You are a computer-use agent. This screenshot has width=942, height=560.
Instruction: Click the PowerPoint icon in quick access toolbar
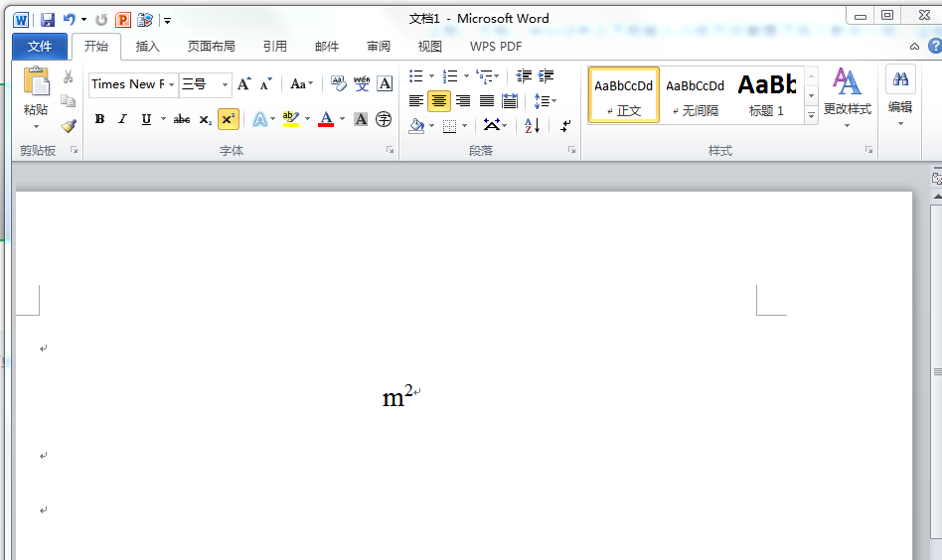tap(123, 20)
